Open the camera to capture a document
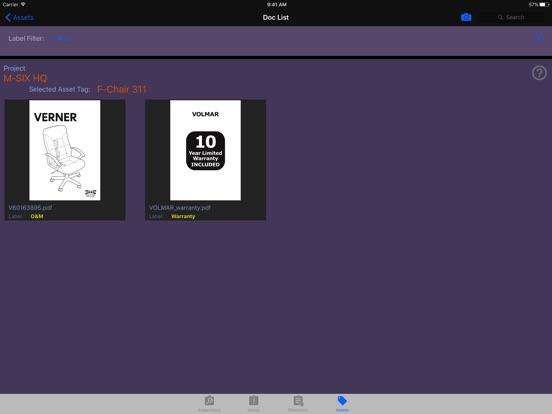The height and width of the screenshot is (414, 552). (466, 17)
